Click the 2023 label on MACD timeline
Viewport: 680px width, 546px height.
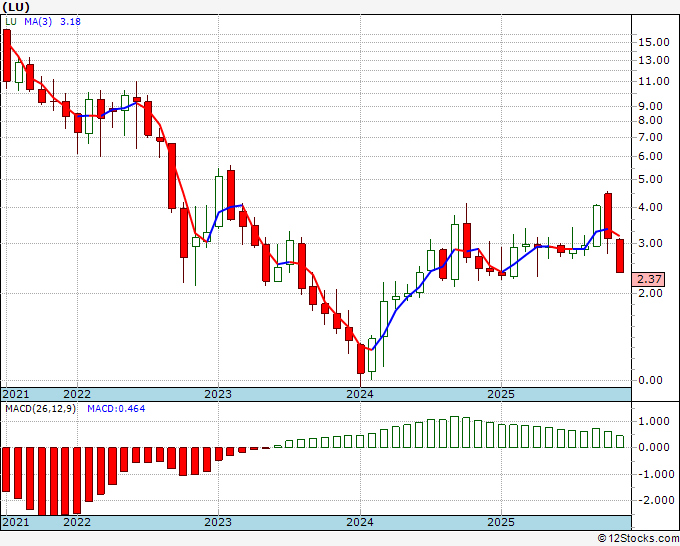point(218,522)
